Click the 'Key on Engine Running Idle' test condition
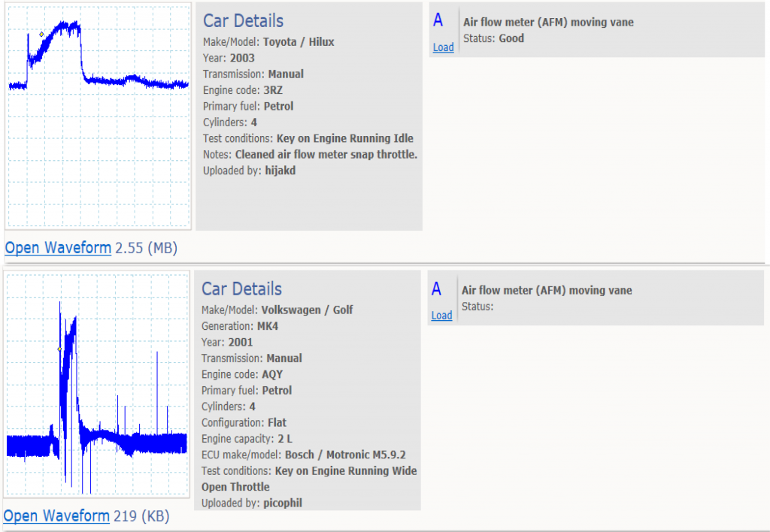770x532 pixels. [344, 138]
